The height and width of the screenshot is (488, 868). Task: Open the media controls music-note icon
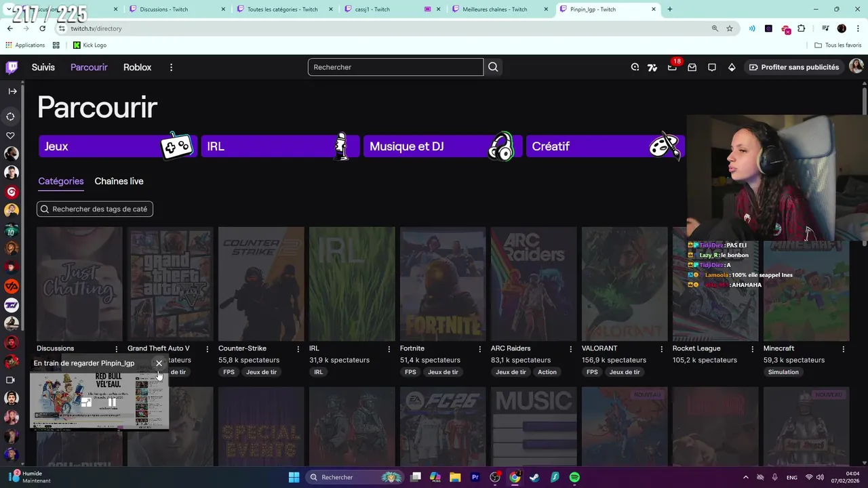pyautogui.click(x=825, y=28)
